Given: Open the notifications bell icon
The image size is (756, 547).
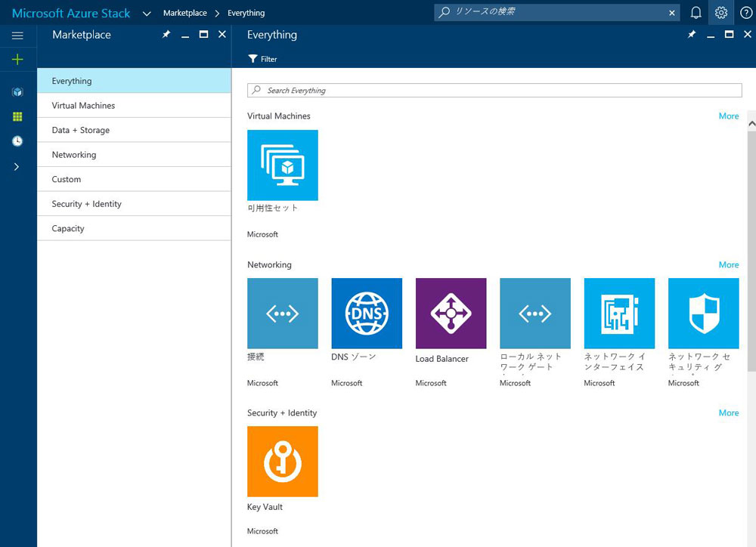Looking at the screenshot, I should [696, 13].
